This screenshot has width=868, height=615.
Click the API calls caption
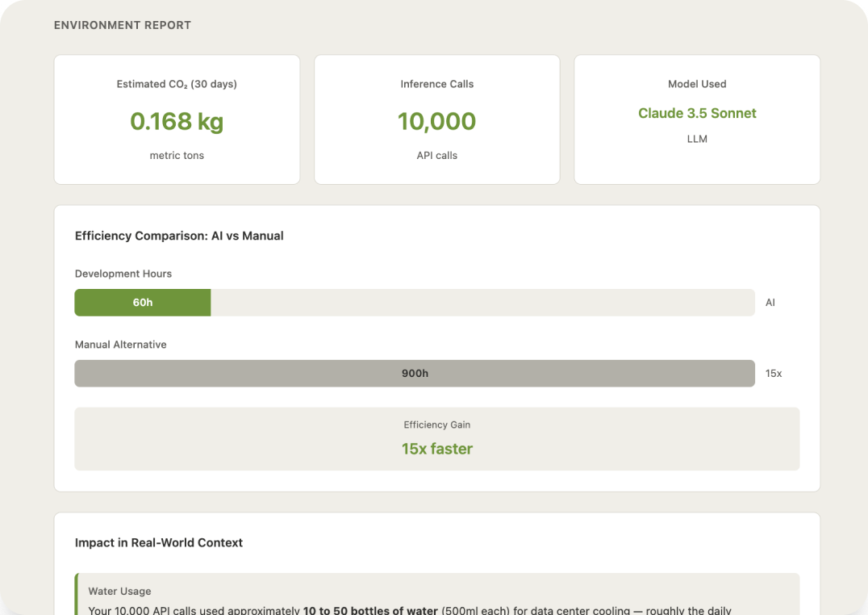click(436, 156)
